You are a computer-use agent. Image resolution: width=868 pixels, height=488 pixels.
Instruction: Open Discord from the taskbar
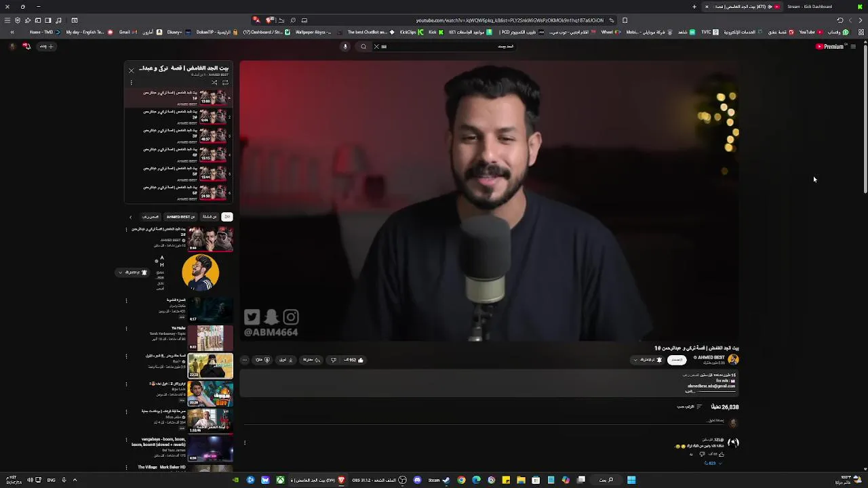tap(417, 481)
